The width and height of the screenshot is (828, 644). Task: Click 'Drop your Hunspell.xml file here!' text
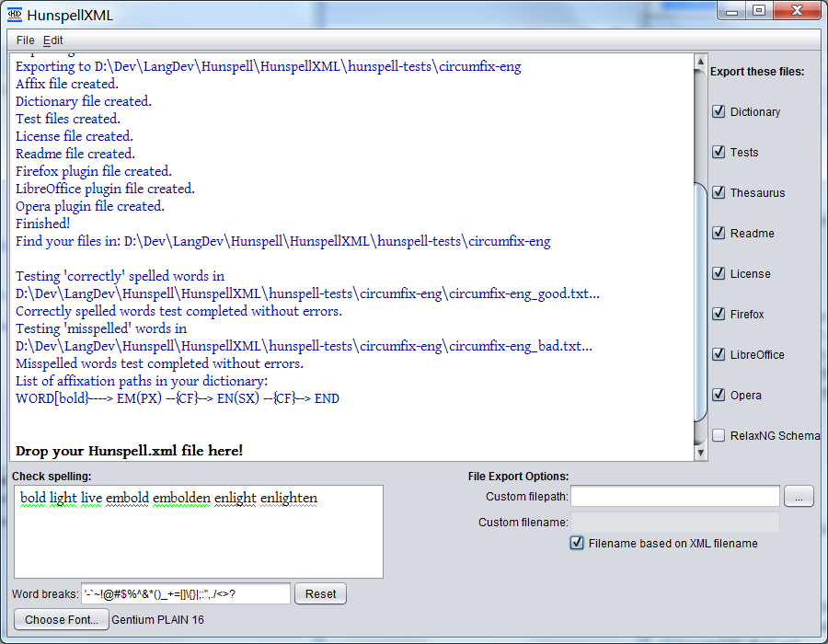(x=130, y=450)
